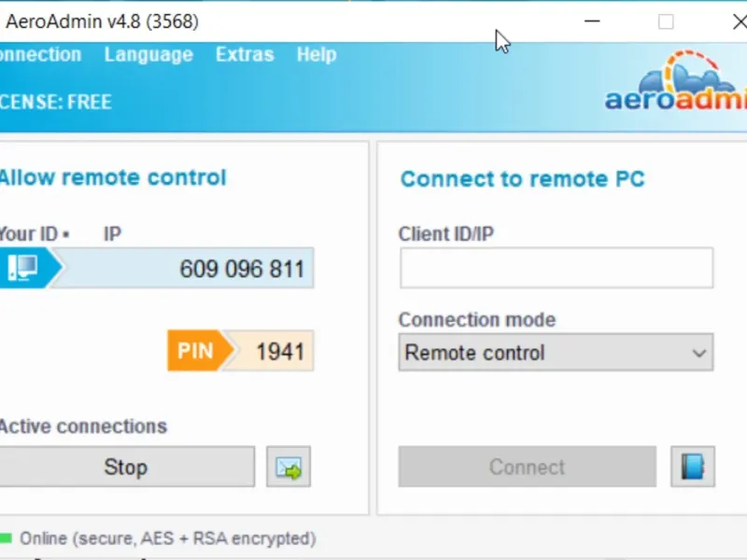Click the Connect button
Screen dimensions: 747x560
pos(528,467)
